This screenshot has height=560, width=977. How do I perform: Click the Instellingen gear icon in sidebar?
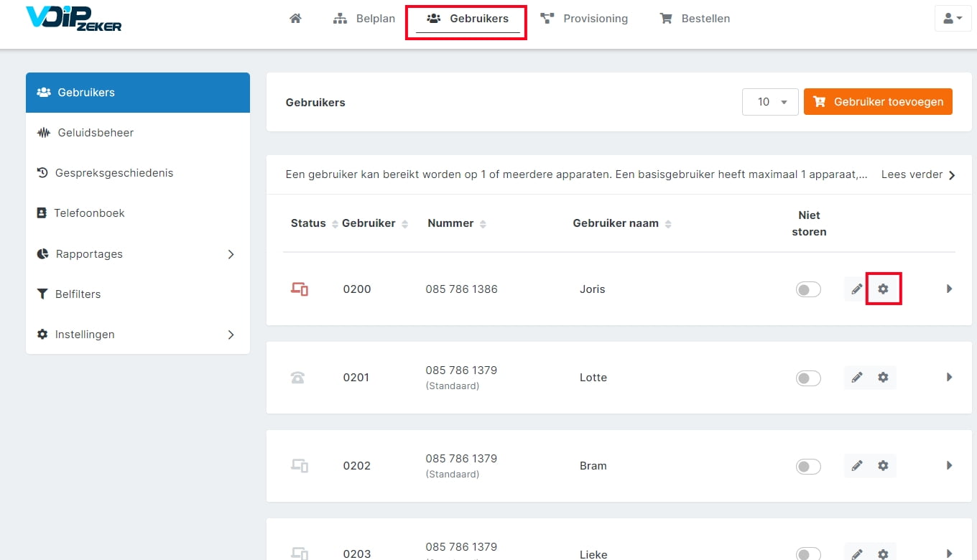(42, 335)
